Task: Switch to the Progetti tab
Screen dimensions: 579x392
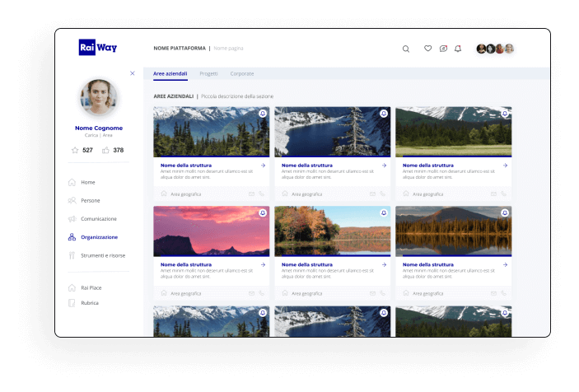Action: [208, 73]
